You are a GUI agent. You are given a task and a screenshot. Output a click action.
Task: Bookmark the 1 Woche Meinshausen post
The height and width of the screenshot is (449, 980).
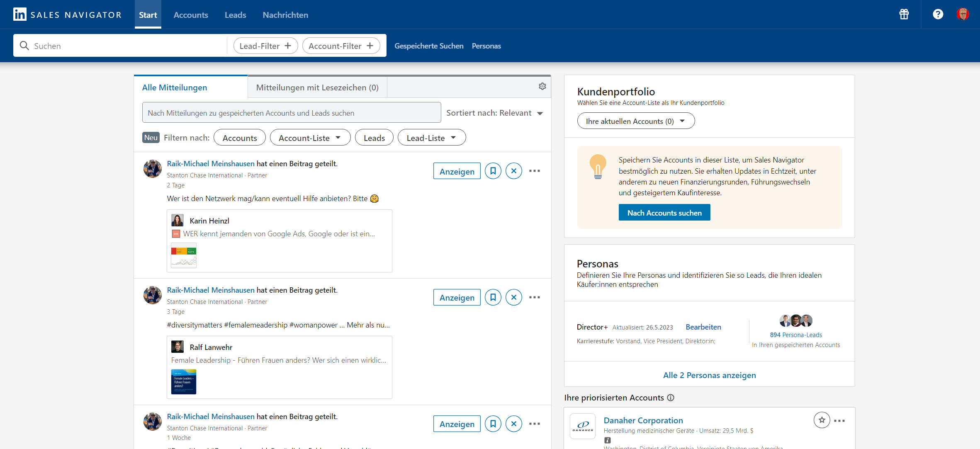click(x=493, y=424)
